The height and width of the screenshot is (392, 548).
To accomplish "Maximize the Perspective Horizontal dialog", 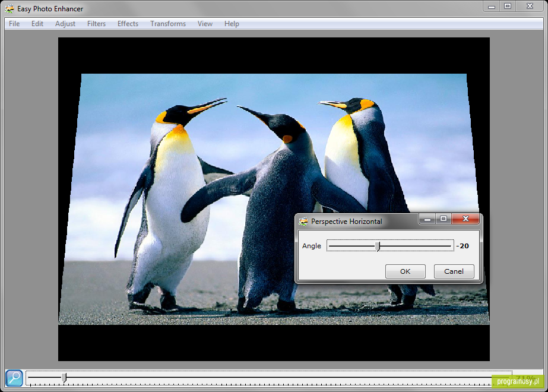I will [x=444, y=219].
